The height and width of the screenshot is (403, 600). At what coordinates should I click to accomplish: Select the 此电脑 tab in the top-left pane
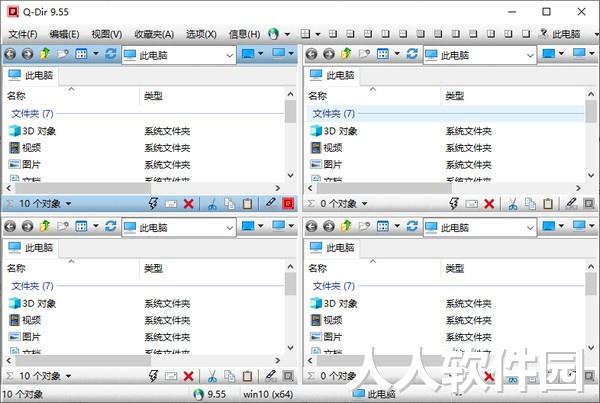click(31, 75)
